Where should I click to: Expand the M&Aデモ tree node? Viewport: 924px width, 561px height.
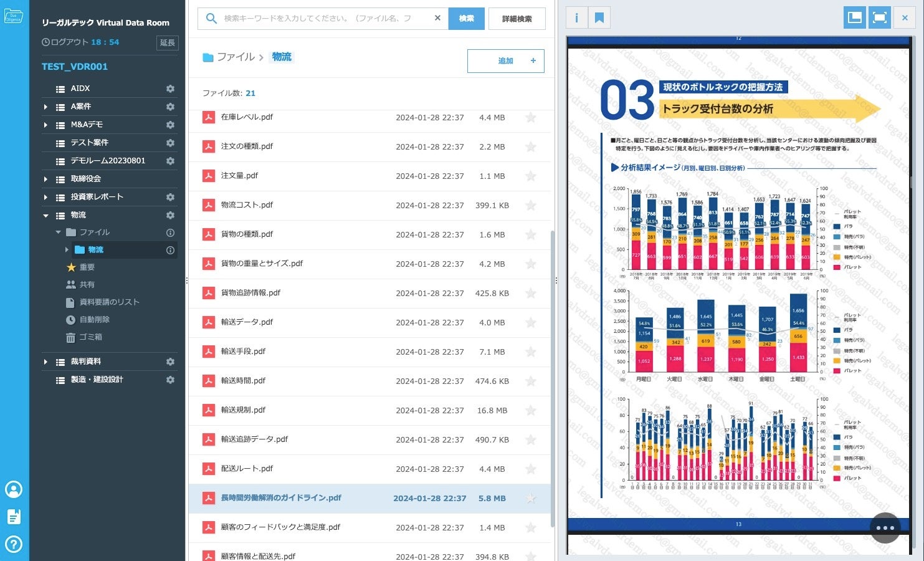point(45,125)
